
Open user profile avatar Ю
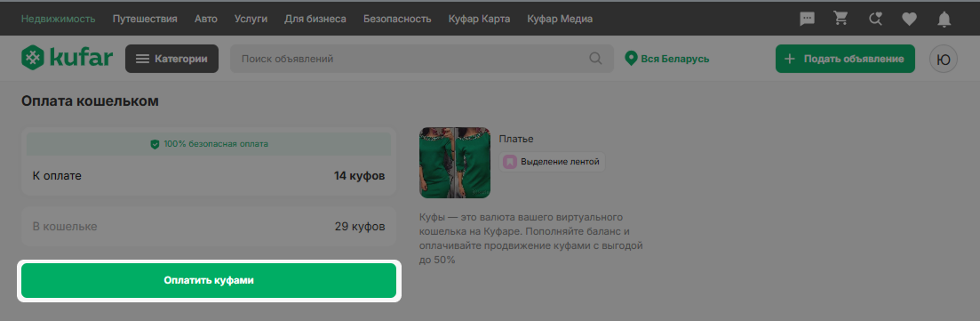tap(944, 59)
